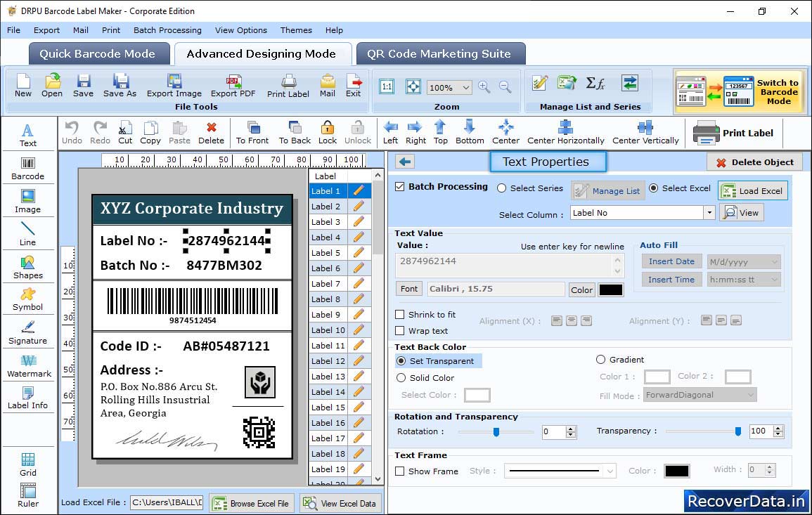
Task: Open the Shapes tool
Action: [x=28, y=267]
